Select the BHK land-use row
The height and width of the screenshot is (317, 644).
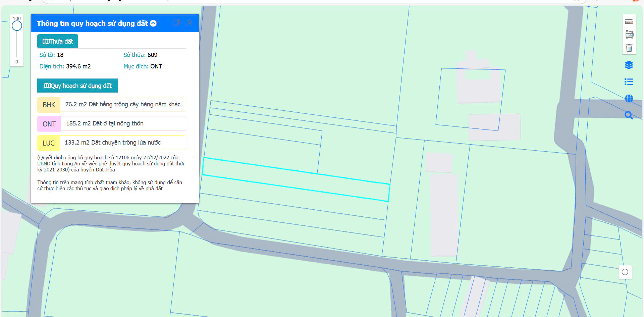click(x=112, y=105)
